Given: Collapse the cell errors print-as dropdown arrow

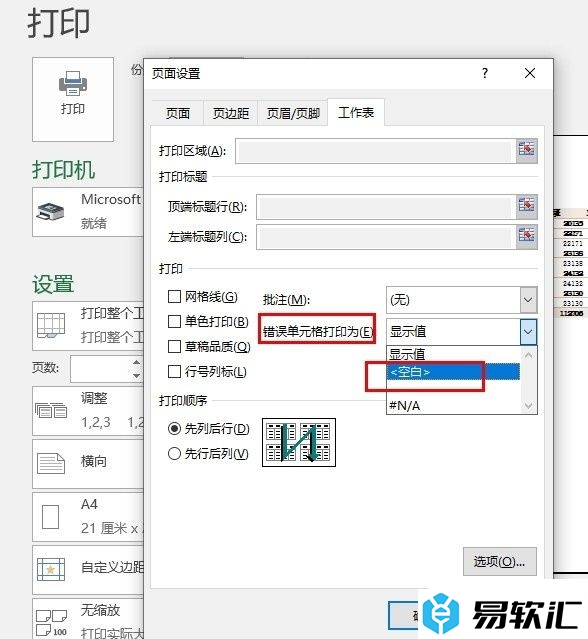Looking at the screenshot, I should tap(528, 332).
